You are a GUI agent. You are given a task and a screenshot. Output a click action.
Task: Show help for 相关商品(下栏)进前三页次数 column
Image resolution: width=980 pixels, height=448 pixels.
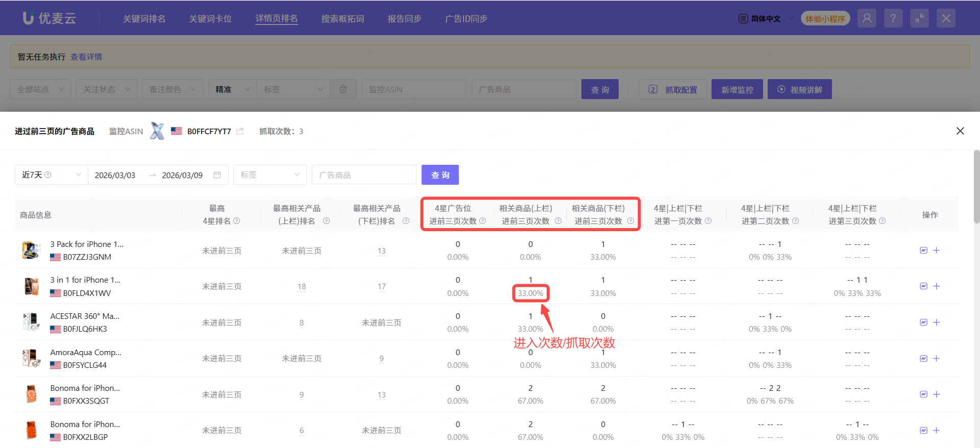(x=630, y=221)
